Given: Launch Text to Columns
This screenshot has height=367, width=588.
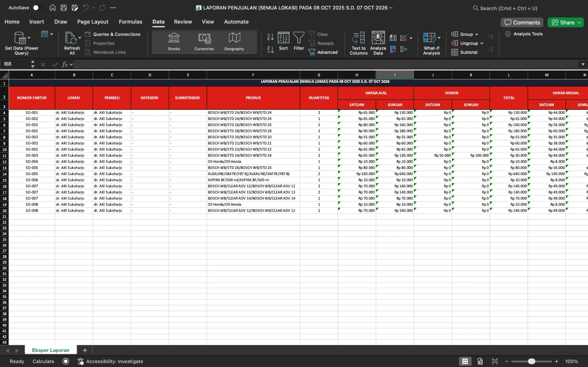Looking at the screenshot, I should tap(359, 44).
